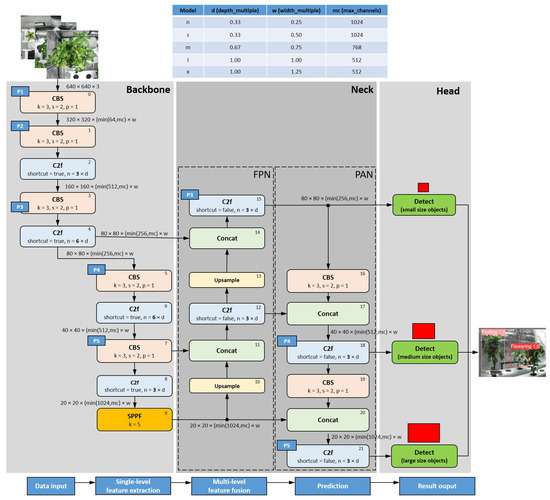Select the CBS block numbered 0
The image size is (550, 500).
tap(58, 102)
